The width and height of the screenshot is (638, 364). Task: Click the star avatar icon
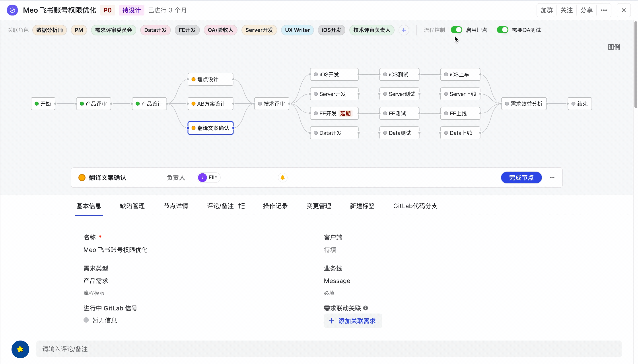[x=20, y=349]
